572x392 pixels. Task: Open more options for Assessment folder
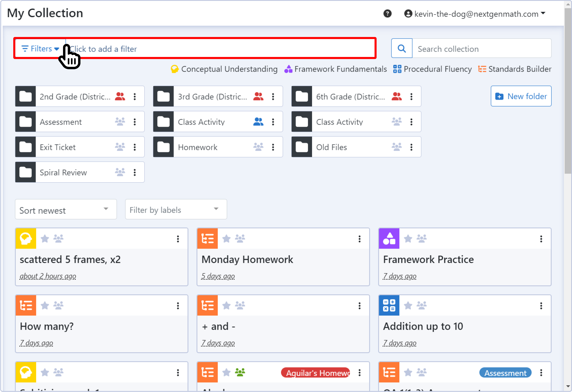point(135,122)
